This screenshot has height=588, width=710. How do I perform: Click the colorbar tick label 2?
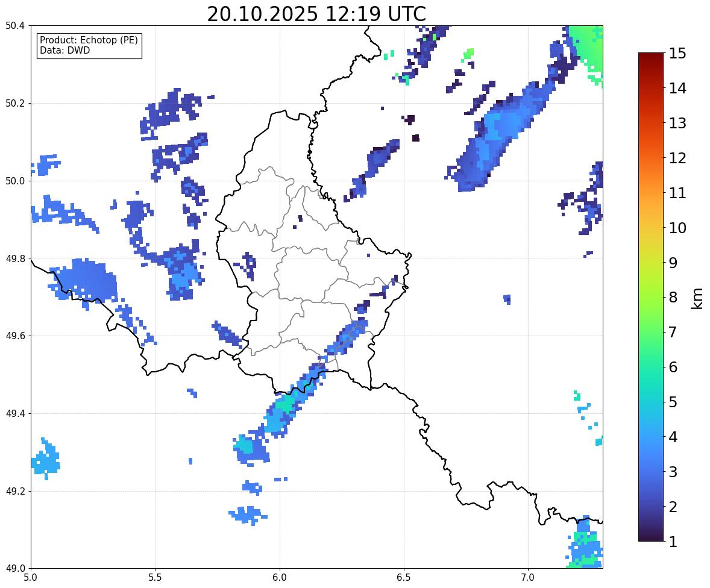pos(673,507)
